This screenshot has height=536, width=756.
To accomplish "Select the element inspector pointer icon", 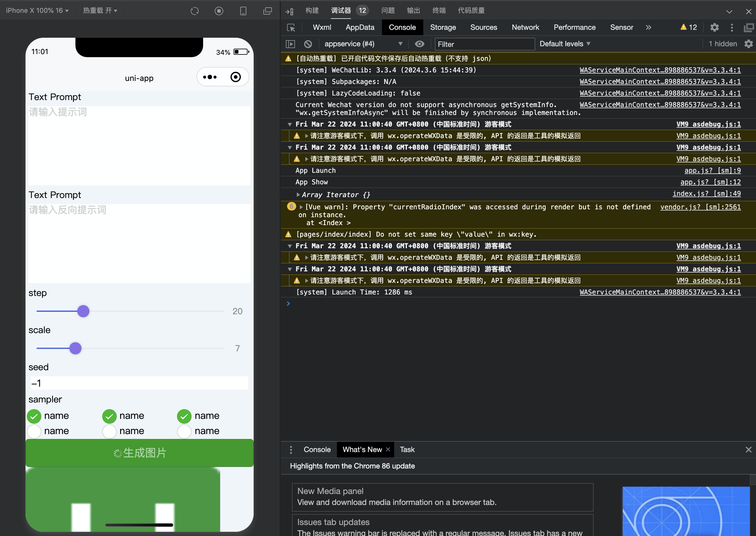I will [x=291, y=27].
